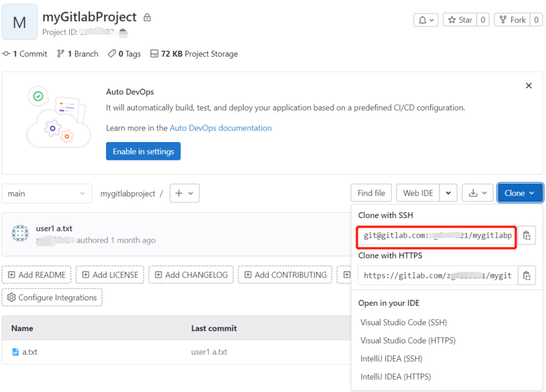
Task: Click Configure Integrations
Action: click(52, 297)
